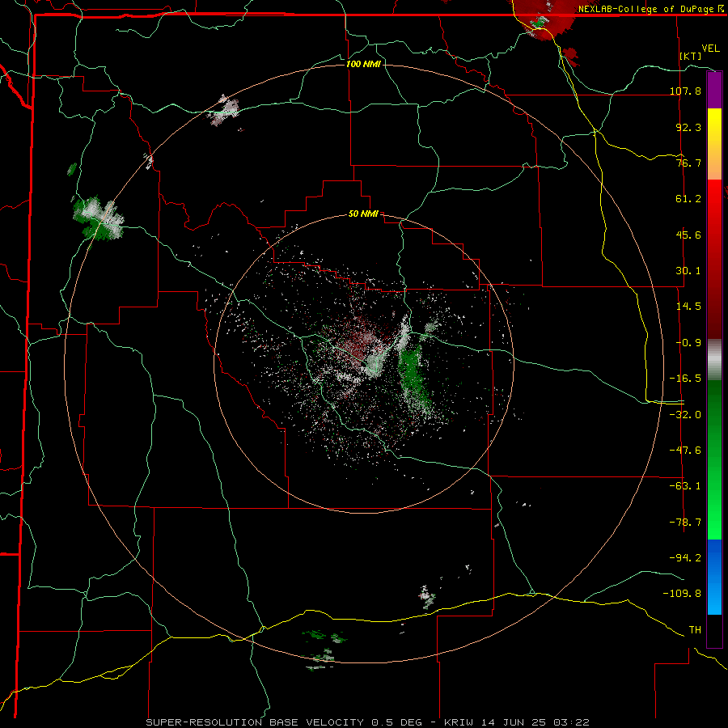Click the -78.7 velocity legend value
728x728 pixels.
(685, 523)
